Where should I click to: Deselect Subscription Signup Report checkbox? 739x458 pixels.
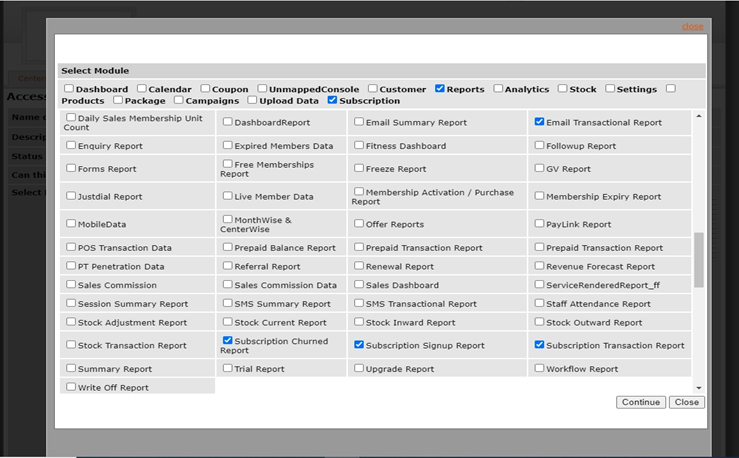point(359,344)
